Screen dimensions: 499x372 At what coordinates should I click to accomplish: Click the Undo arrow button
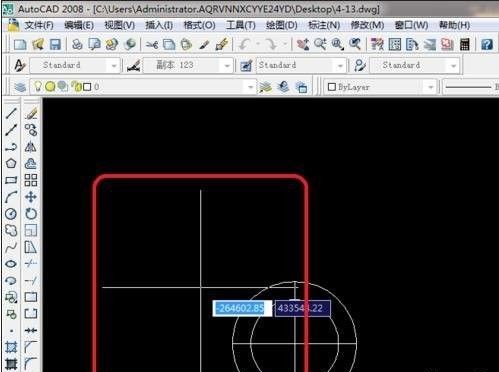pos(244,44)
